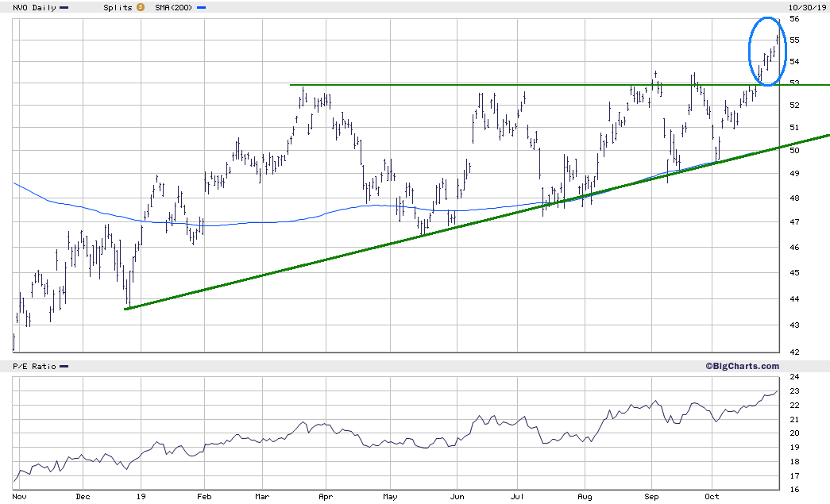This screenshot has height=504, width=830.
Task: Click the 43 price axis value
Action: [794, 325]
